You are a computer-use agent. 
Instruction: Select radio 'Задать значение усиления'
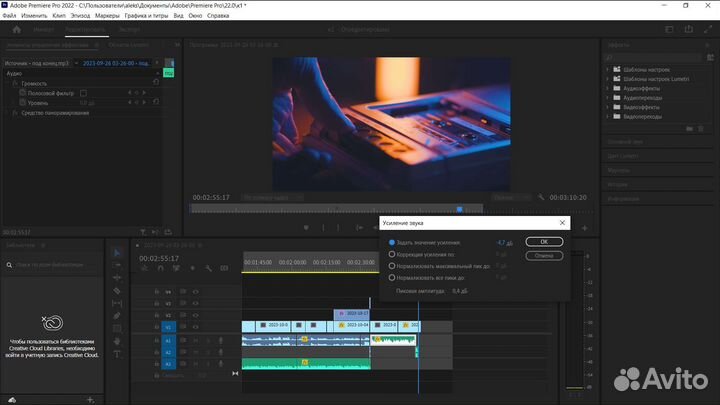pyautogui.click(x=392, y=242)
